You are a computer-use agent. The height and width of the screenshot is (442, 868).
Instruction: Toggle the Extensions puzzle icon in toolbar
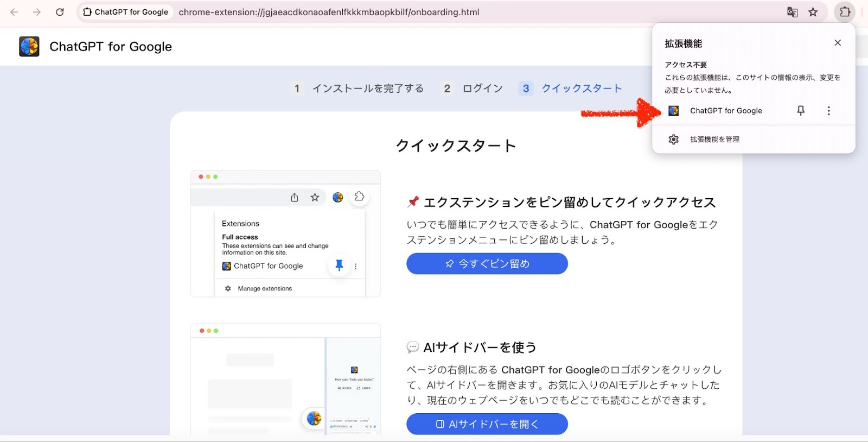coord(845,12)
